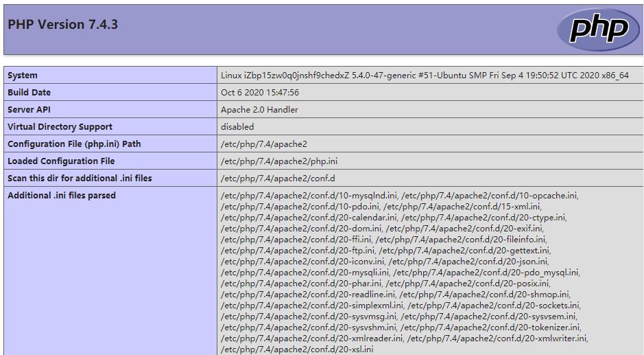Click the 20-shmop.ini file path
This screenshot has width=644, height=355.
[x=484, y=295]
